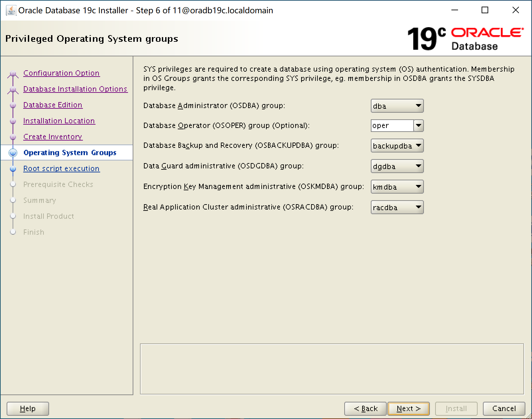This screenshot has width=532, height=419.
Task: Open the Database Installation Options step
Action: tap(75, 89)
